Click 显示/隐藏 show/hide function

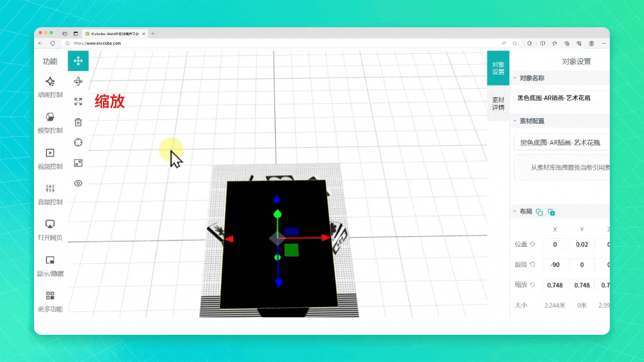pos(50,266)
